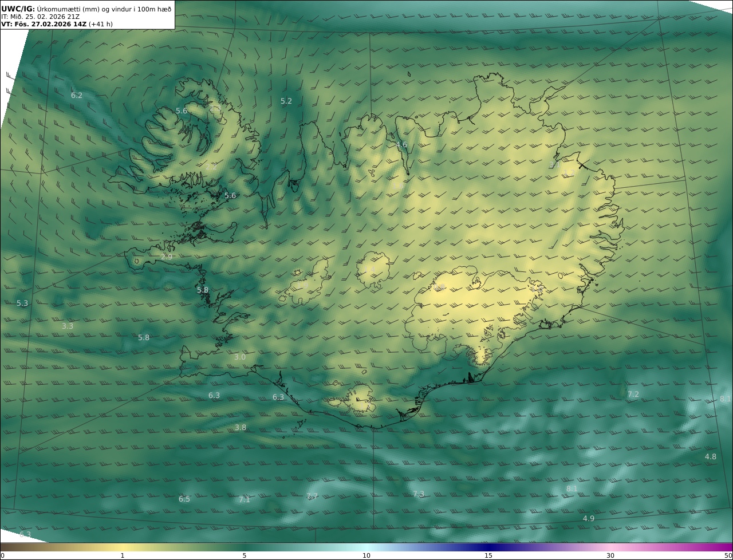Pick the 2.9 value label
The width and height of the screenshot is (733, 560).
pyautogui.click(x=167, y=257)
